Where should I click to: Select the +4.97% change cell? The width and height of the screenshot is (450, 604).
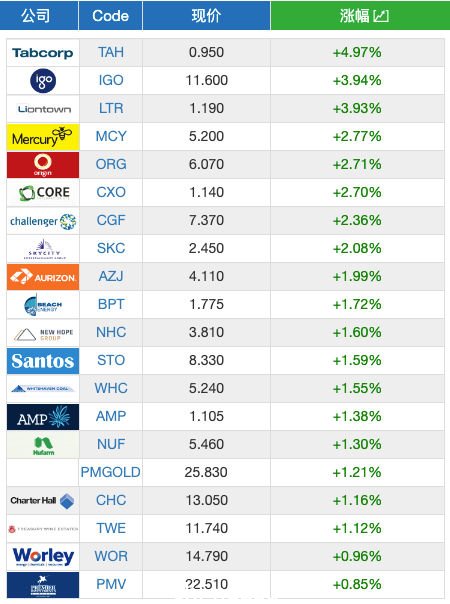(357, 52)
